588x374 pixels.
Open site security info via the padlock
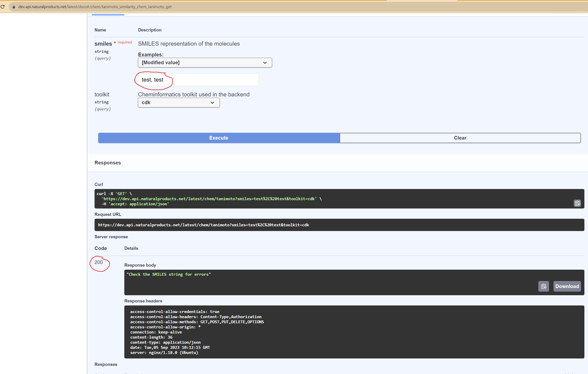[x=14, y=7]
